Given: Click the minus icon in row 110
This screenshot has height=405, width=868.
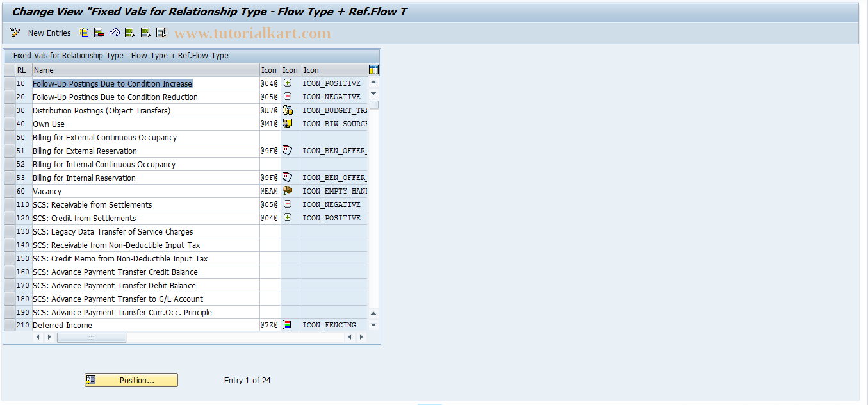Looking at the screenshot, I should (288, 204).
